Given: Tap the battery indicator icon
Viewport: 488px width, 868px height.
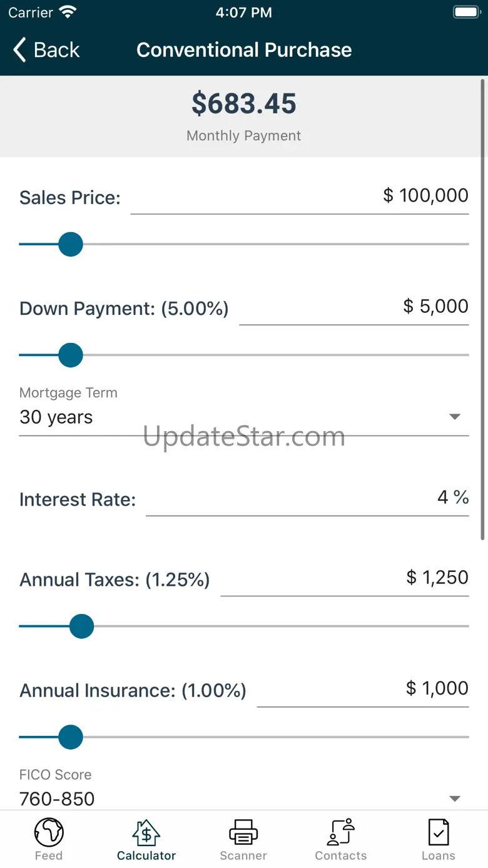Looking at the screenshot, I should [x=465, y=12].
